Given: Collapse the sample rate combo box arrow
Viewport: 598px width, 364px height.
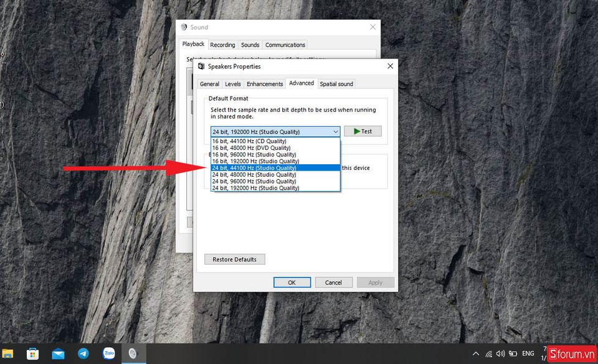Looking at the screenshot, I should pos(335,132).
